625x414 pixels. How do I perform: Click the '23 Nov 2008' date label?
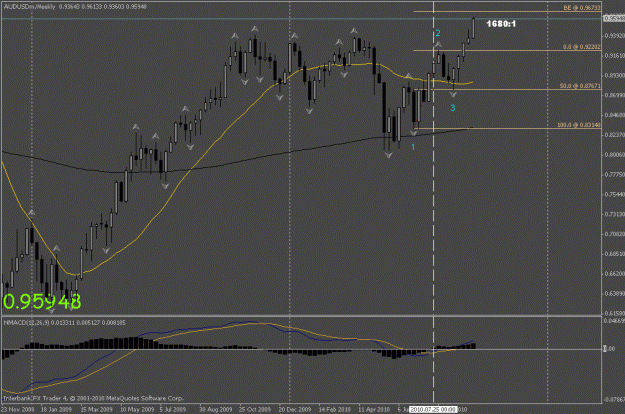[18, 409]
